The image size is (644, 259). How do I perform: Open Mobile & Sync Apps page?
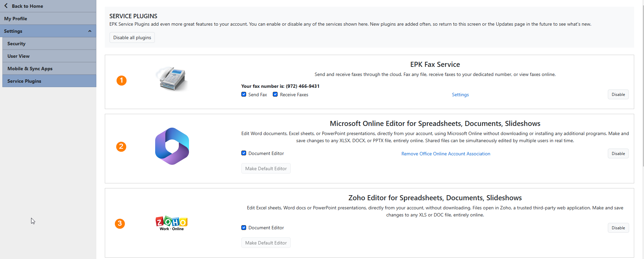click(49, 69)
